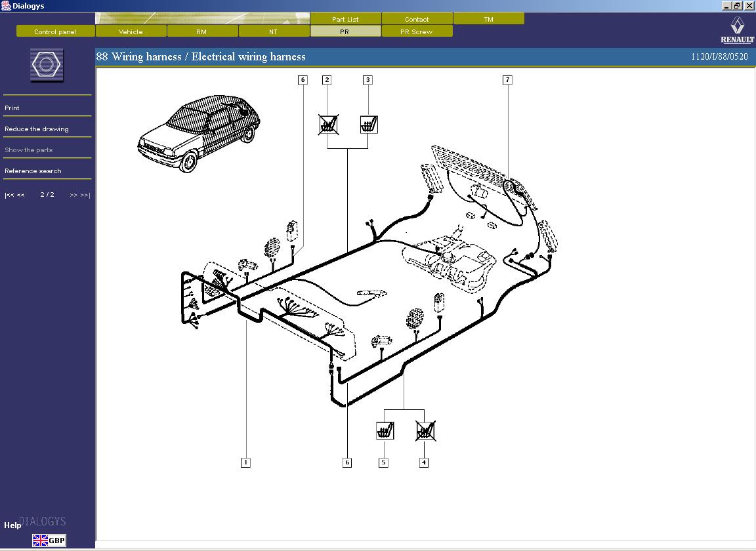Click Print in the sidebar
The image size is (756, 551).
[12, 108]
